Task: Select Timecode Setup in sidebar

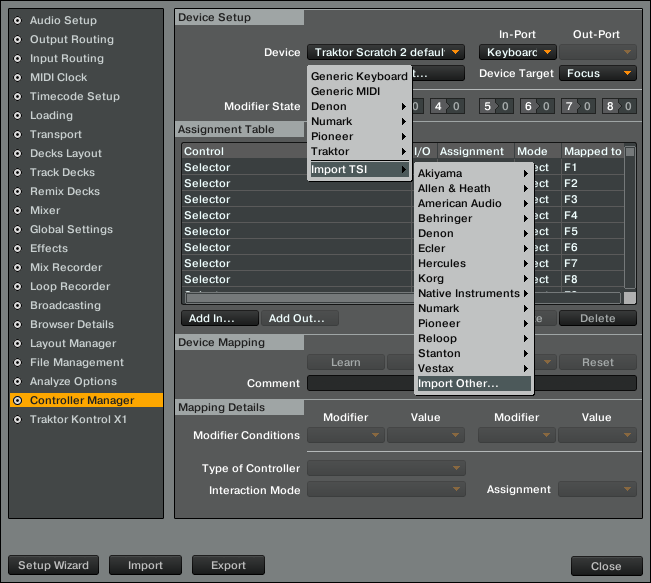Action: click(x=74, y=96)
